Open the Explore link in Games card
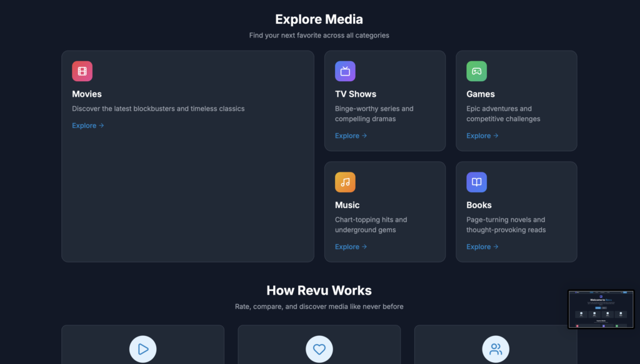The height and width of the screenshot is (364, 640). pyautogui.click(x=482, y=135)
